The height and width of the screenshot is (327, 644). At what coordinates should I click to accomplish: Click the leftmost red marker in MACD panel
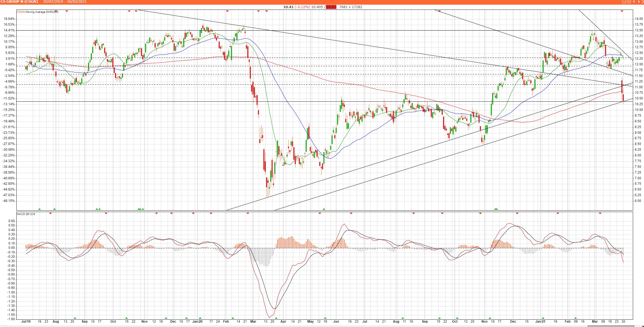pos(50,213)
